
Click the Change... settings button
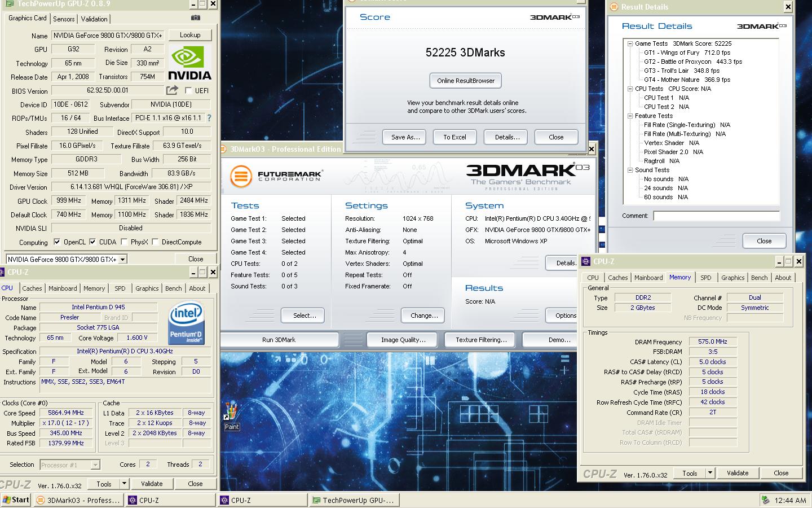424,316
